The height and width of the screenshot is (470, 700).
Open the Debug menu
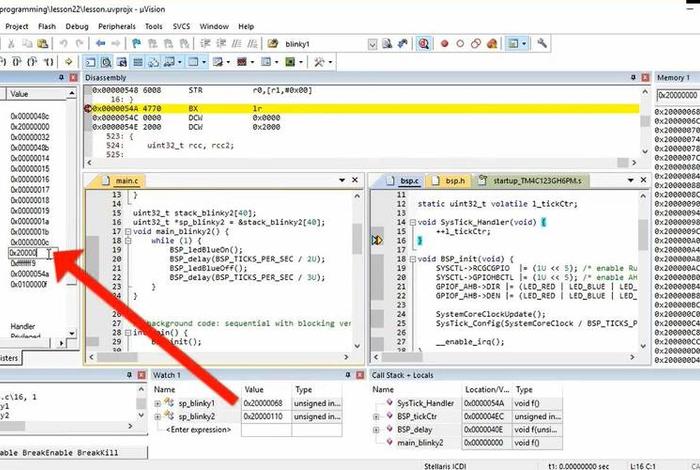tap(77, 26)
